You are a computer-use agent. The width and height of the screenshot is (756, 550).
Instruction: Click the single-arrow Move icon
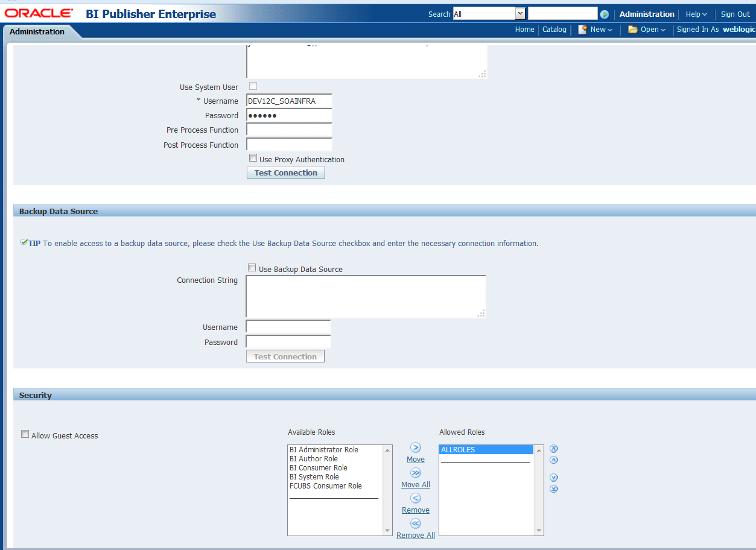(416, 447)
